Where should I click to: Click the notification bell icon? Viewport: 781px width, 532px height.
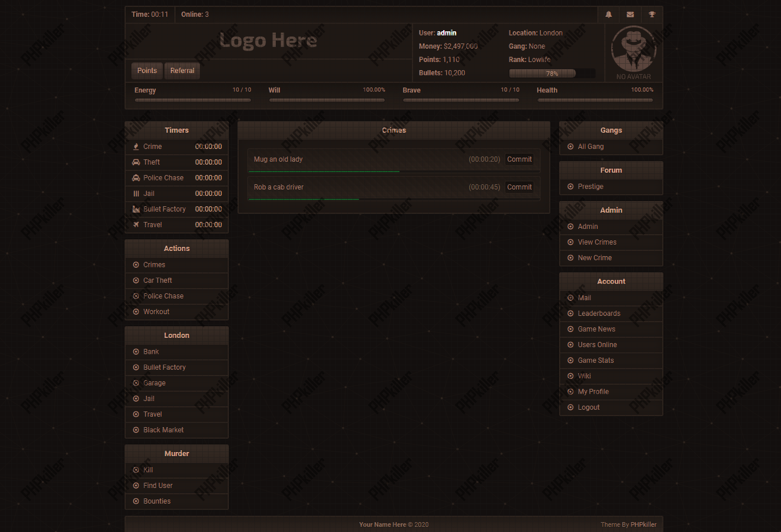(x=608, y=14)
